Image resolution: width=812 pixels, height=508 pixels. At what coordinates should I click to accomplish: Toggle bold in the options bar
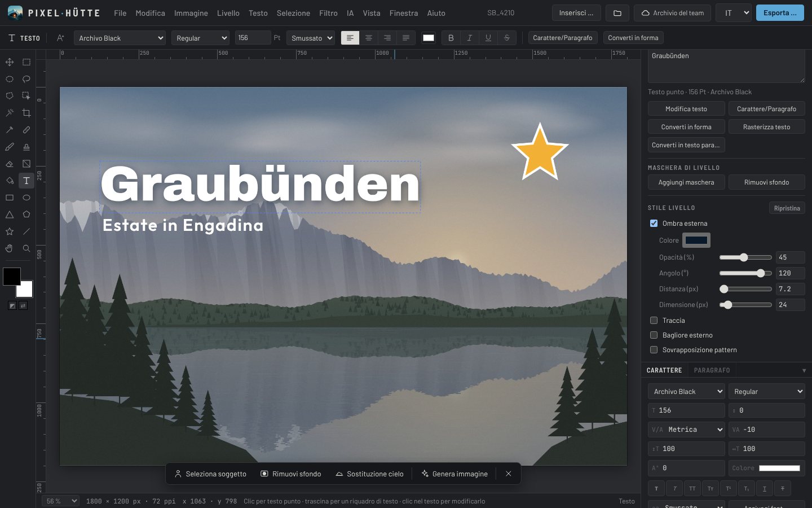[x=451, y=38]
